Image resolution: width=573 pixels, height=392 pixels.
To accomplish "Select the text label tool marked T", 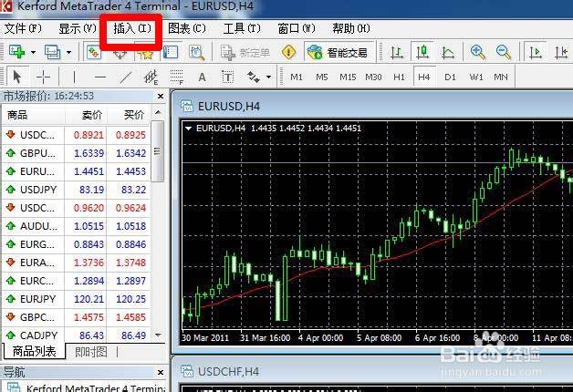I will [227, 77].
